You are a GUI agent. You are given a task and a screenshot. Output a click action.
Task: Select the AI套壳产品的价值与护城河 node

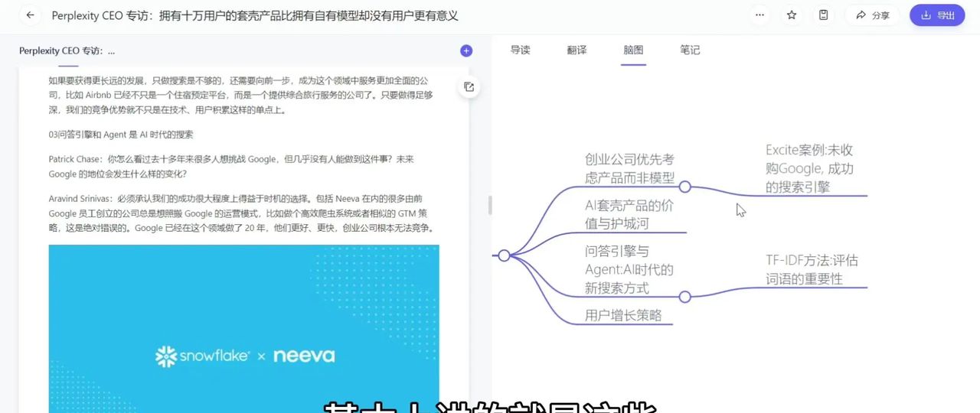coord(630,215)
